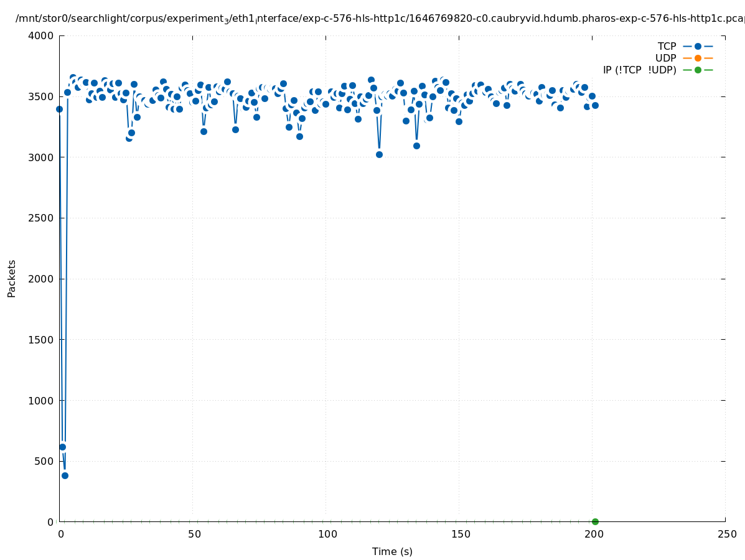
Task: Click the first TCP point at time zero
Action: click(60, 109)
